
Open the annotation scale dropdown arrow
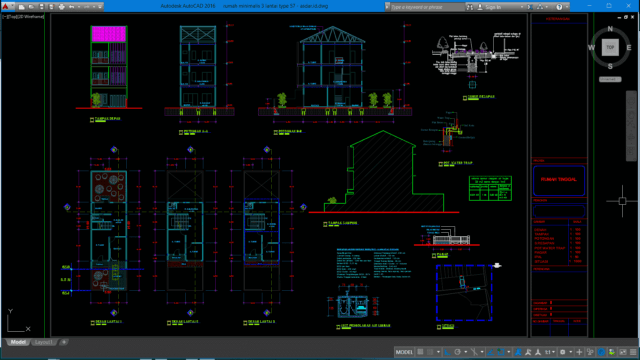tap(553, 352)
